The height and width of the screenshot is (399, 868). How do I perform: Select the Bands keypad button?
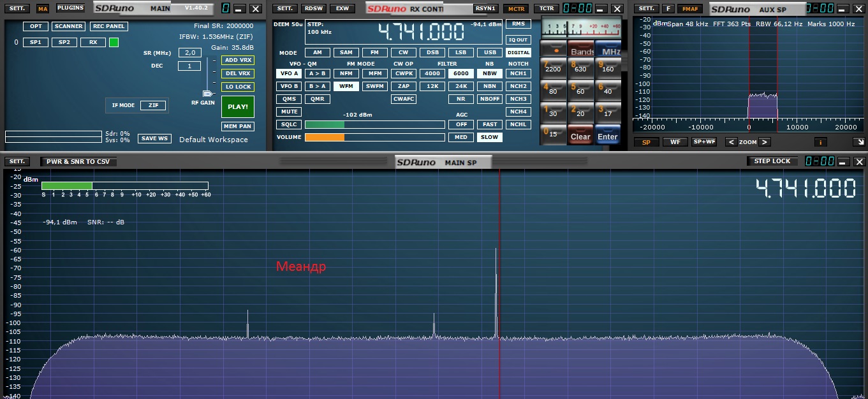click(580, 50)
